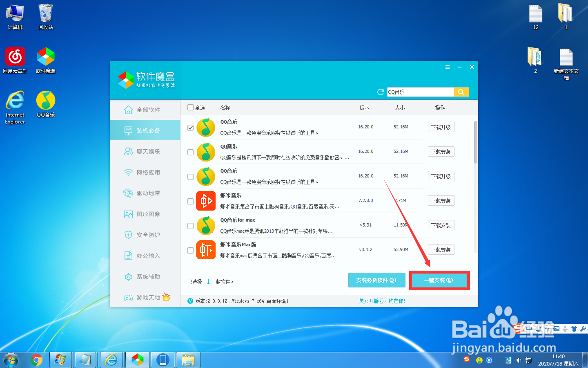Click the version check icon in status bar
This screenshot has width=588, height=368.
(190, 301)
